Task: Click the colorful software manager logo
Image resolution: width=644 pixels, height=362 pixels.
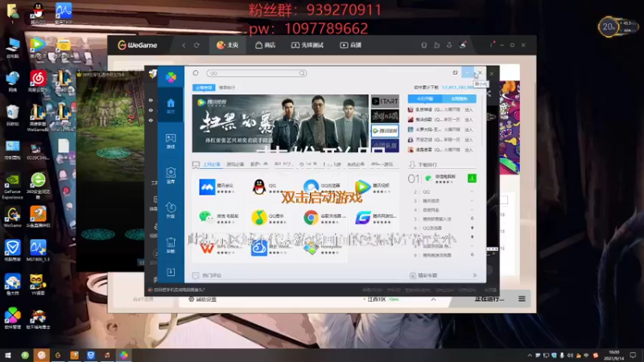Action: coord(171,76)
